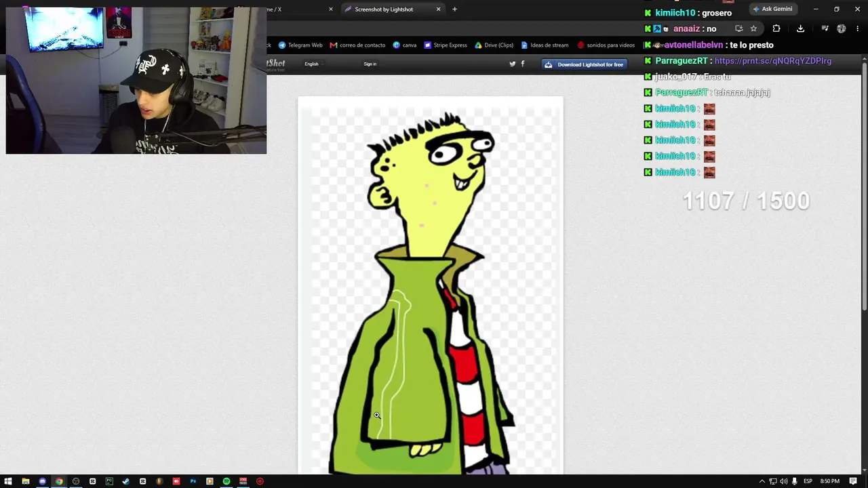Open the Stripe Express bookmark

click(446, 45)
